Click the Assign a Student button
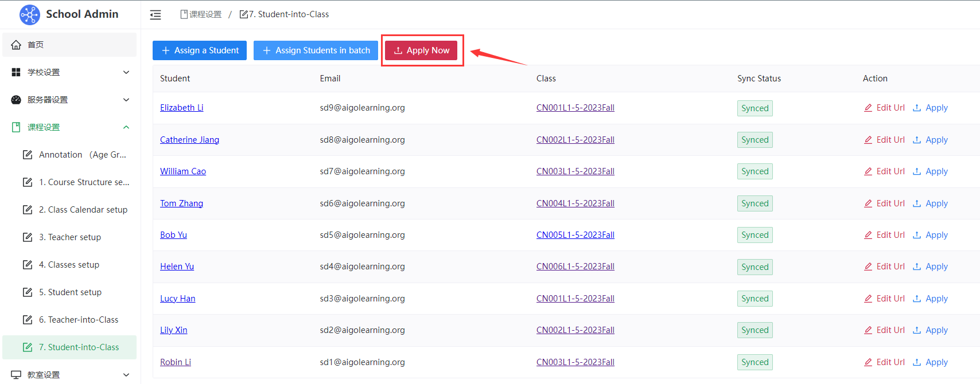Screen dimensions: 980x384 point(200,50)
